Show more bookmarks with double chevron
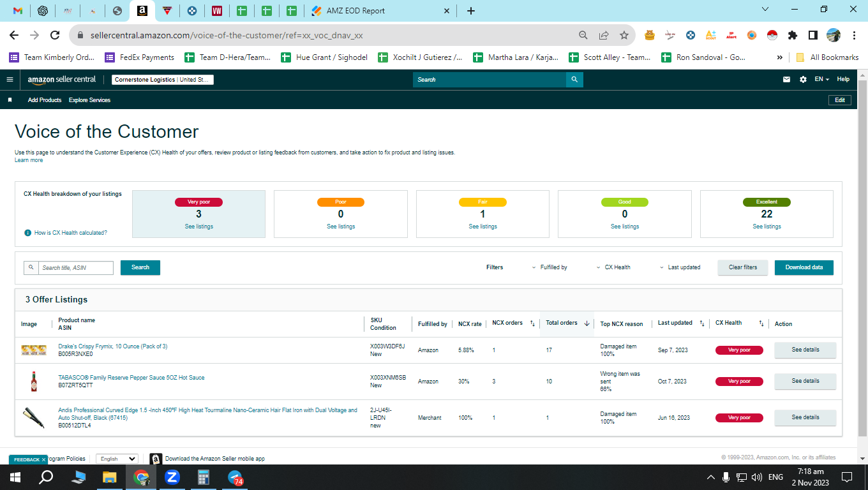This screenshot has height=490, width=868. point(780,57)
